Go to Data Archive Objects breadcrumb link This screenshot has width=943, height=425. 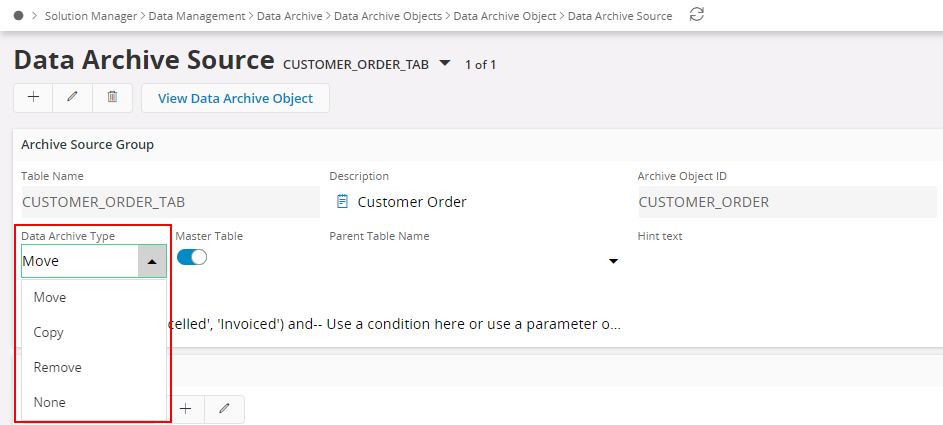pos(389,16)
